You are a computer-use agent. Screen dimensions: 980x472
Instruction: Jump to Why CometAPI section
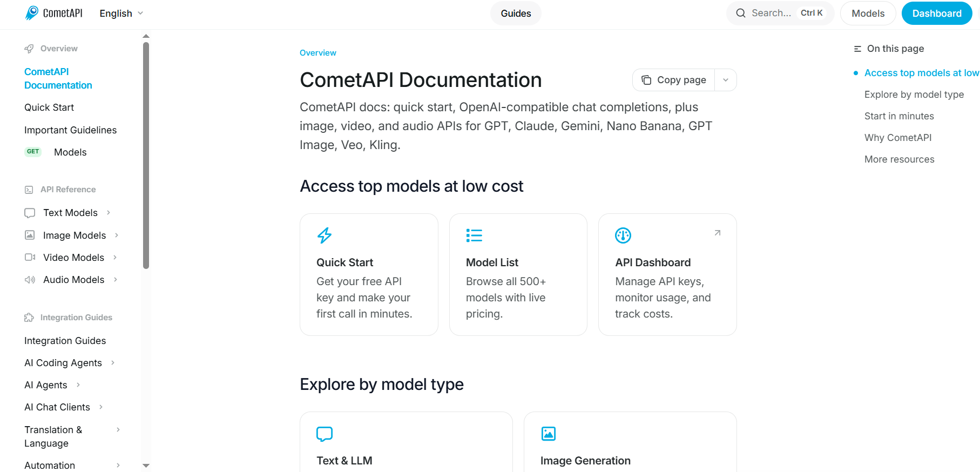pyautogui.click(x=898, y=138)
